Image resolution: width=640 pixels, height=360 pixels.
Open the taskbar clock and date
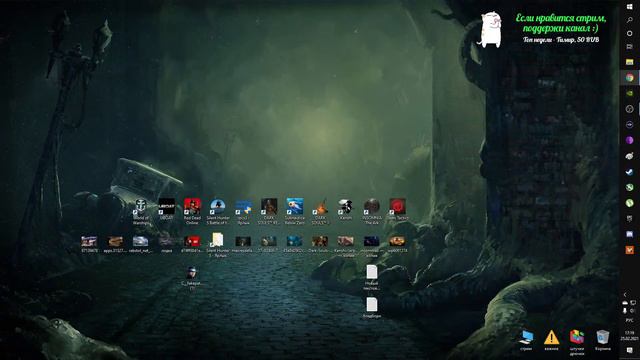tap(630, 336)
